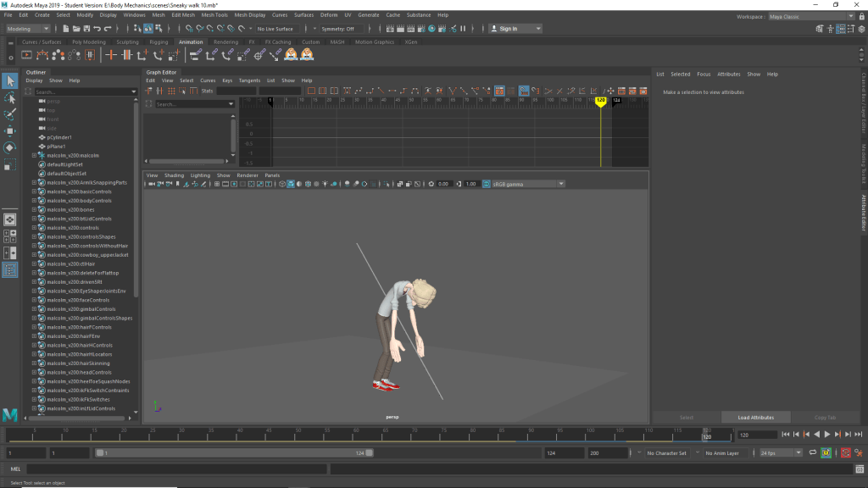Viewport: 868px width, 488px height.
Task: Expand the malcolm_v200:malcolm node
Action: point(34,155)
